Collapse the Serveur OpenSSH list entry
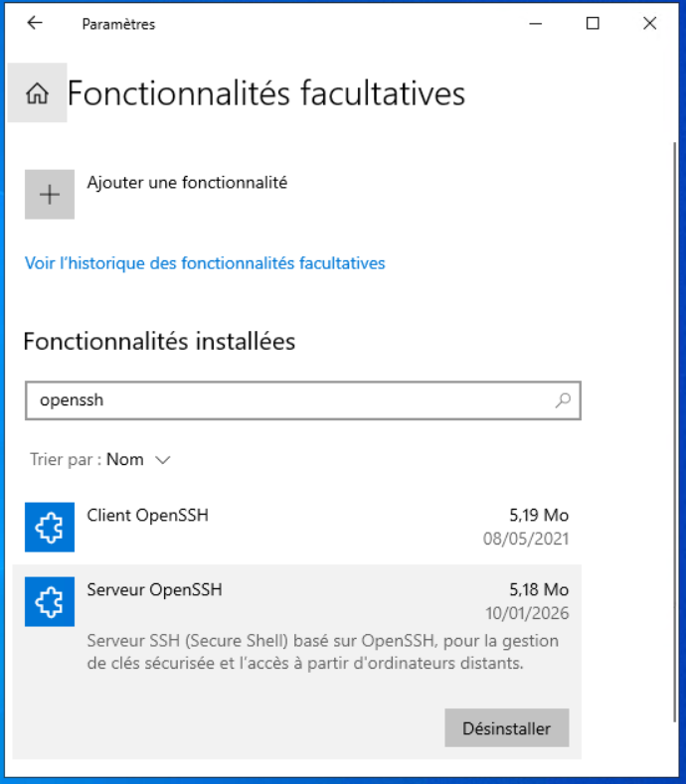Screen dimensions: 686x784 click(x=298, y=591)
